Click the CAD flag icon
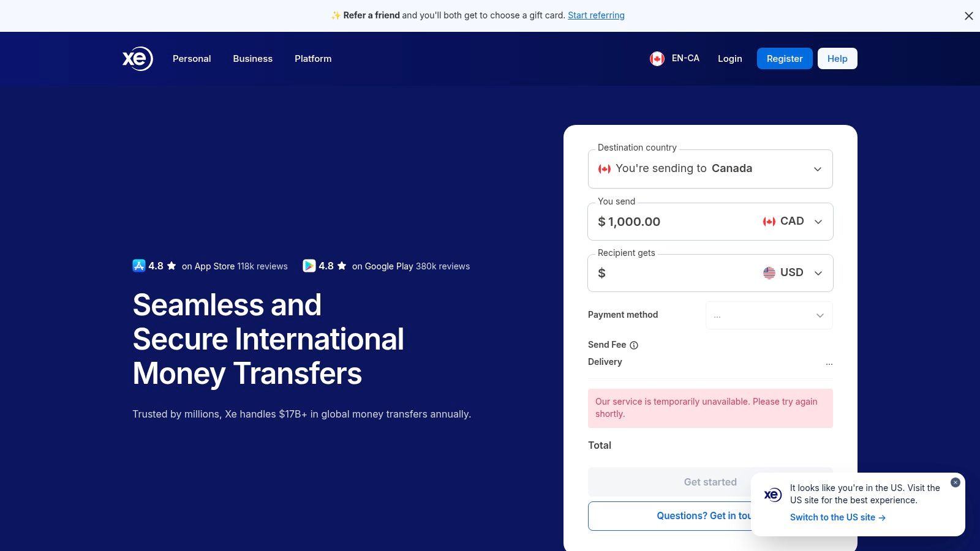The width and height of the screenshot is (980, 551). click(x=769, y=222)
